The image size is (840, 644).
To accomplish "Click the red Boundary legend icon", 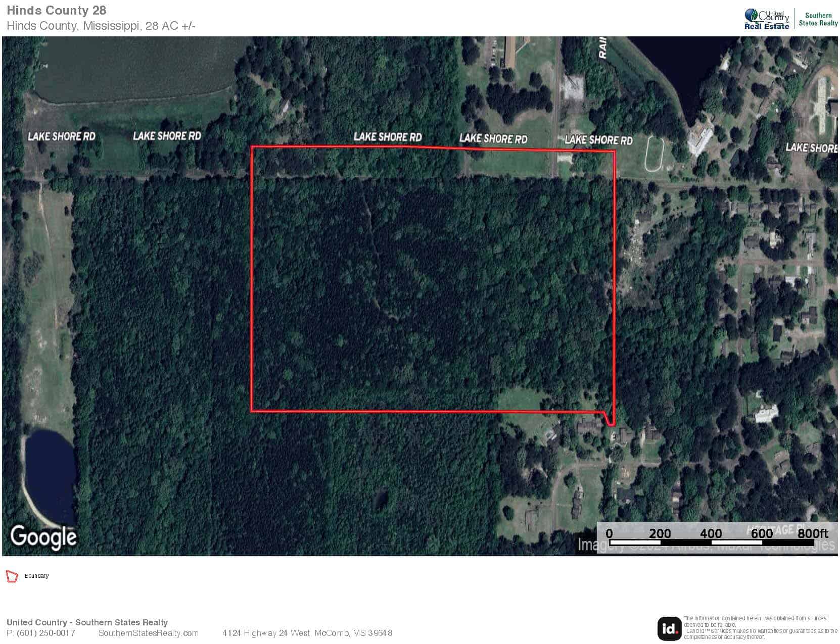I will click(12, 576).
